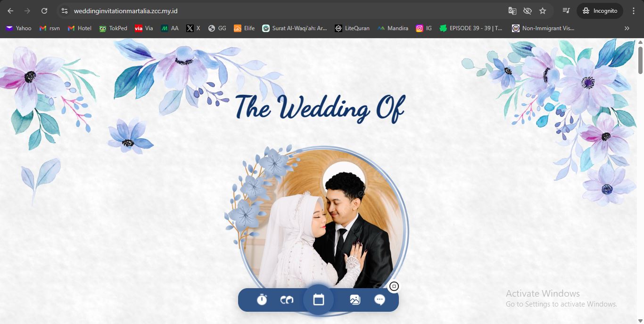Screen dimensions: 644x324
Task: Jump to the couple profile section
Action: pos(287,299)
